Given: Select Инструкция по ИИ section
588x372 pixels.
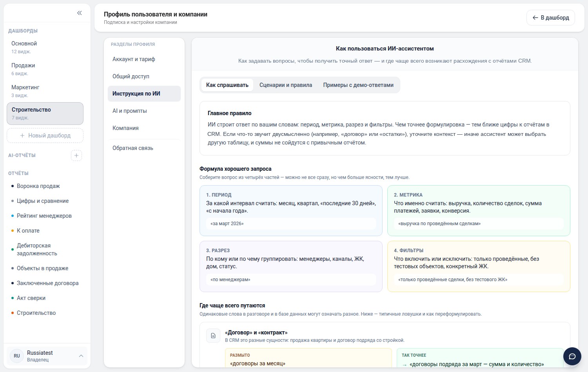Looking at the screenshot, I should click(x=144, y=94).
